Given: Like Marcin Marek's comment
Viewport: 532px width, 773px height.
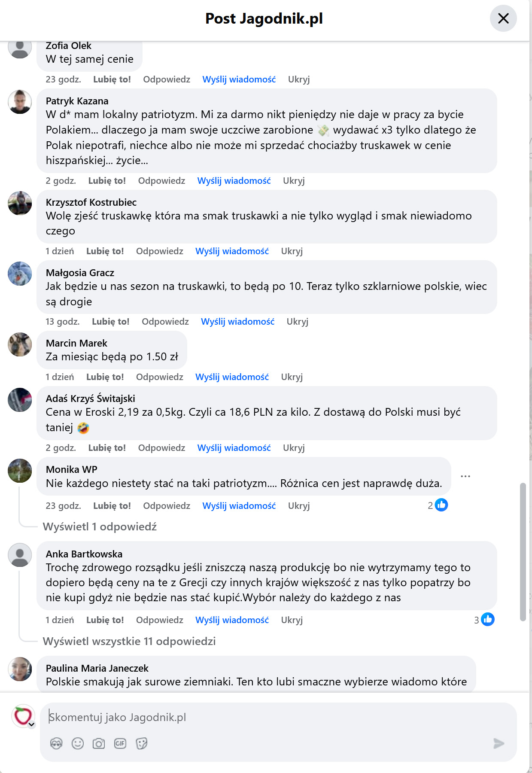Looking at the screenshot, I should point(105,377).
